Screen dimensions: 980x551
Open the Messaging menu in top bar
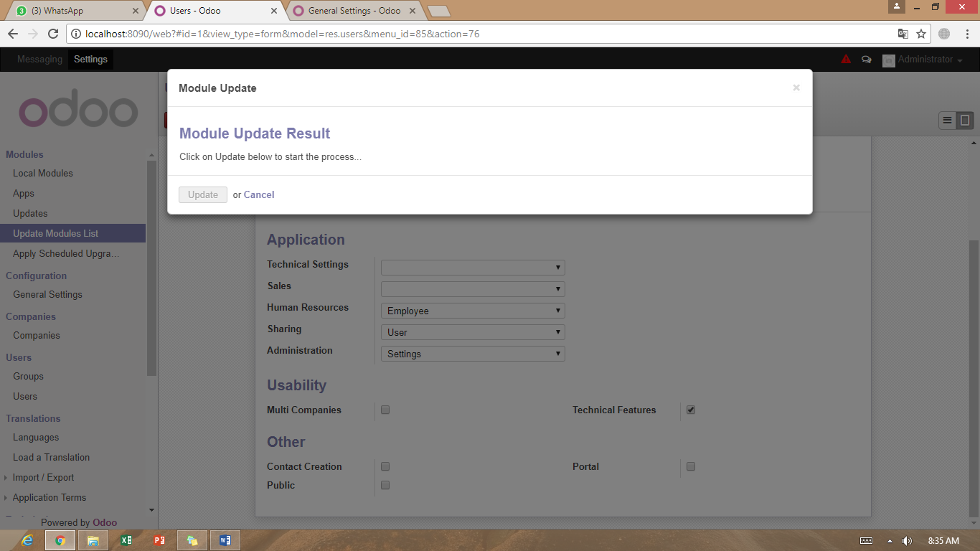39,60
